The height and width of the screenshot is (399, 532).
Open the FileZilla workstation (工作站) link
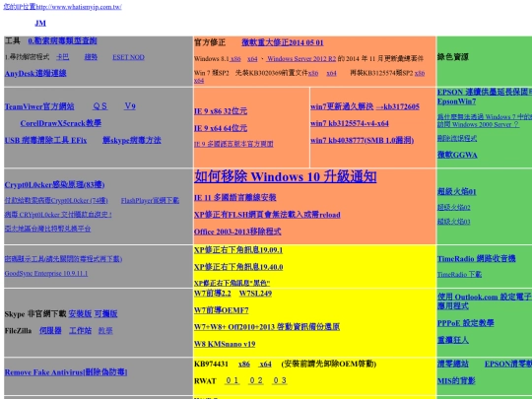click(81, 330)
